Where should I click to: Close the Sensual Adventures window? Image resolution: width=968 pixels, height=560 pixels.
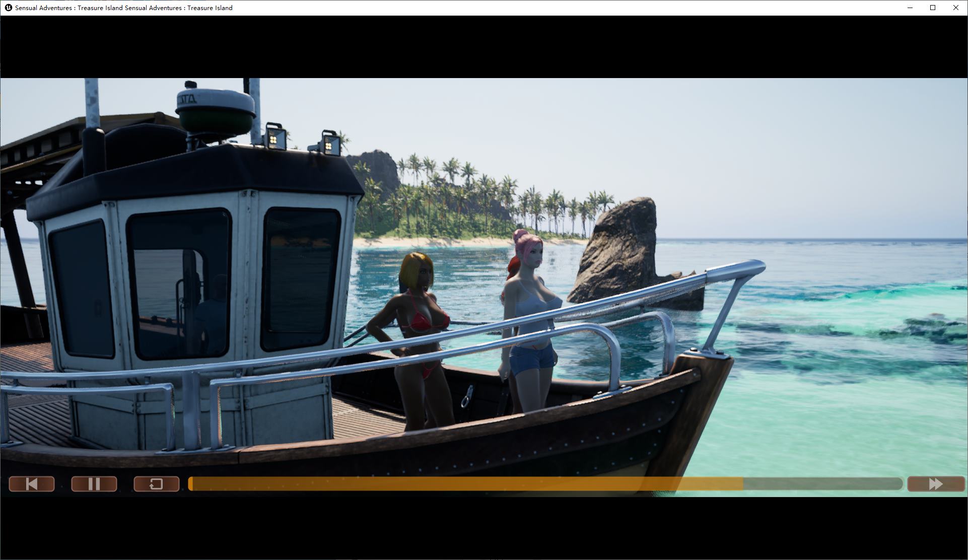coord(956,8)
